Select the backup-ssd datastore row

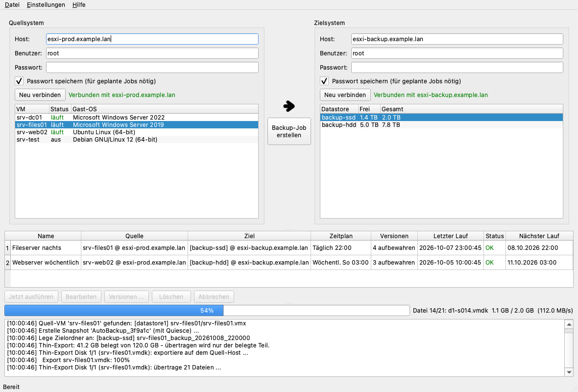(442, 117)
